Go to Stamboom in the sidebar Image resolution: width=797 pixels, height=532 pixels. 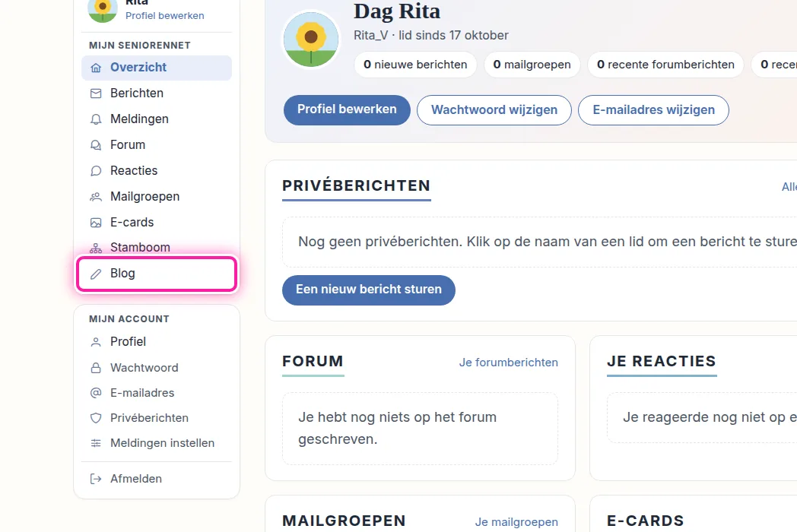pyautogui.click(x=157, y=248)
